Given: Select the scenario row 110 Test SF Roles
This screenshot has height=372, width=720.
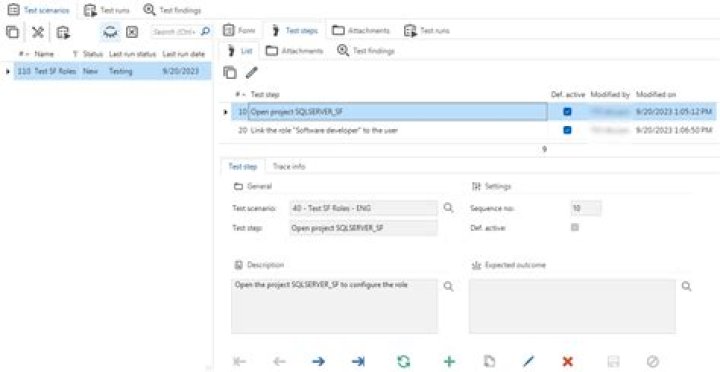Looking at the screenshot, I should tap(112, 71).
